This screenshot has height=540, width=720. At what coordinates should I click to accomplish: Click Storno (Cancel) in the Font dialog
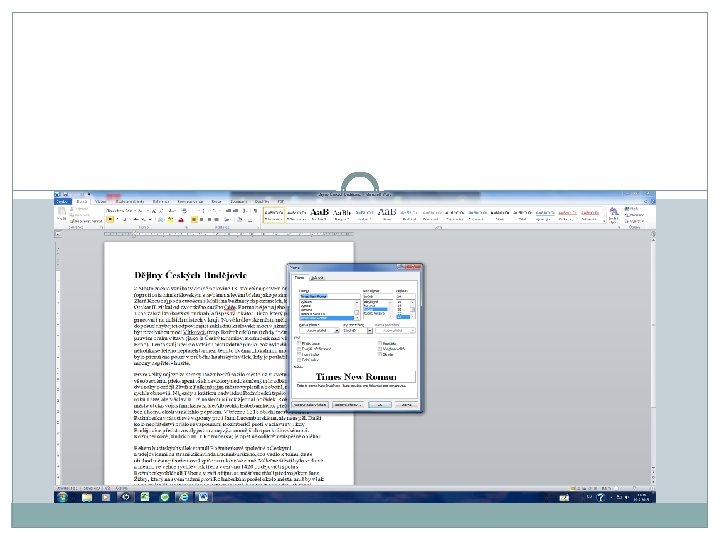point(406,405)
